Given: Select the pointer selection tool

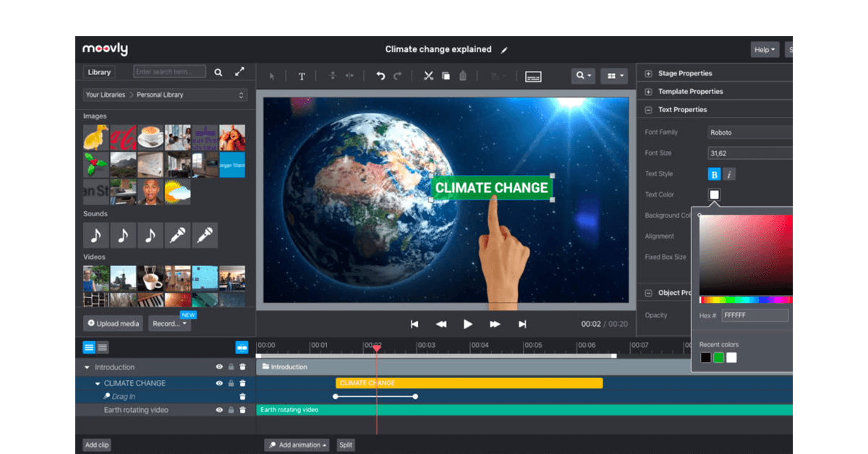Looking at the screenshot, I should tap(272, 76).
